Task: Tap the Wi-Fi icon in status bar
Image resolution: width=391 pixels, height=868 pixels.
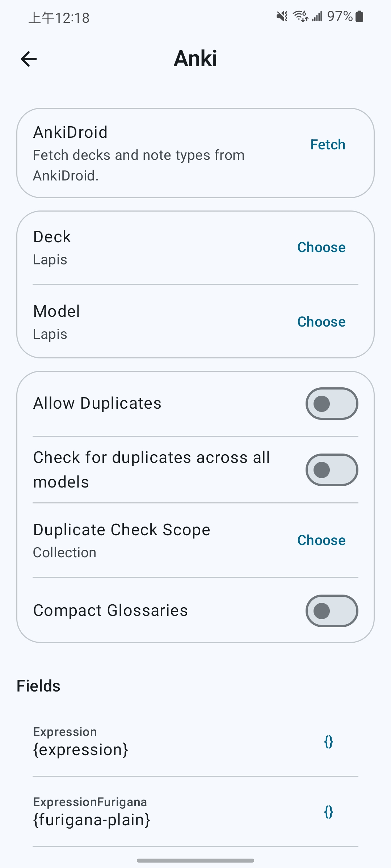Action: (x=300, y=16)
